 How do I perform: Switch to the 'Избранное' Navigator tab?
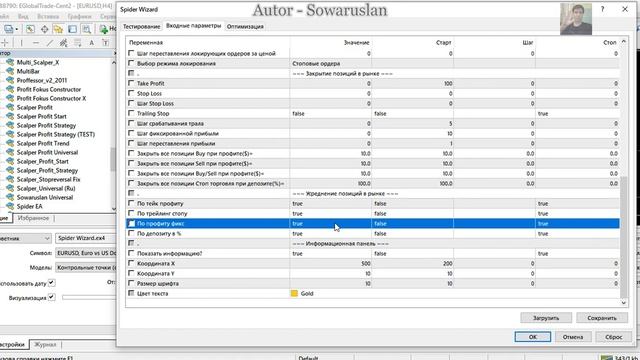coord(33,218)
